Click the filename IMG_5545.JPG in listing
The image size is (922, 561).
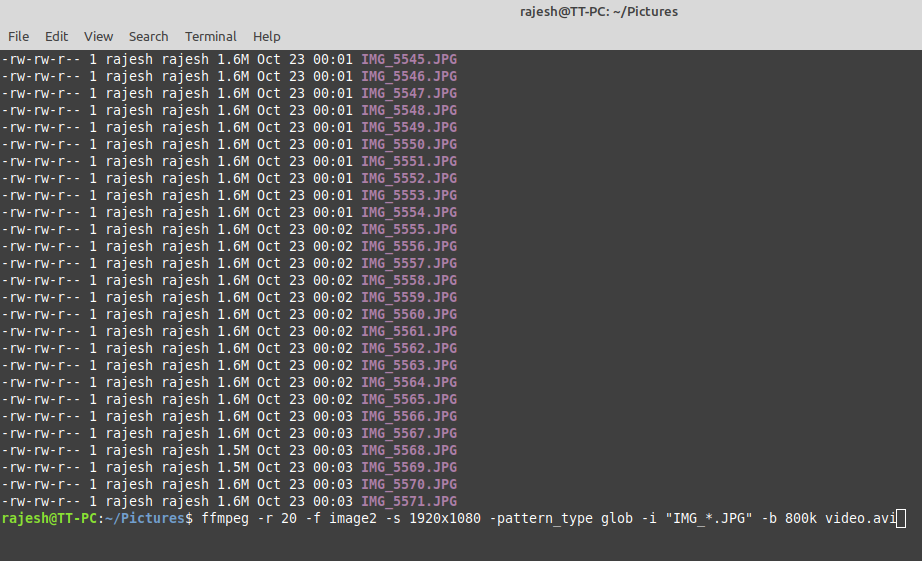coord(408,60)
